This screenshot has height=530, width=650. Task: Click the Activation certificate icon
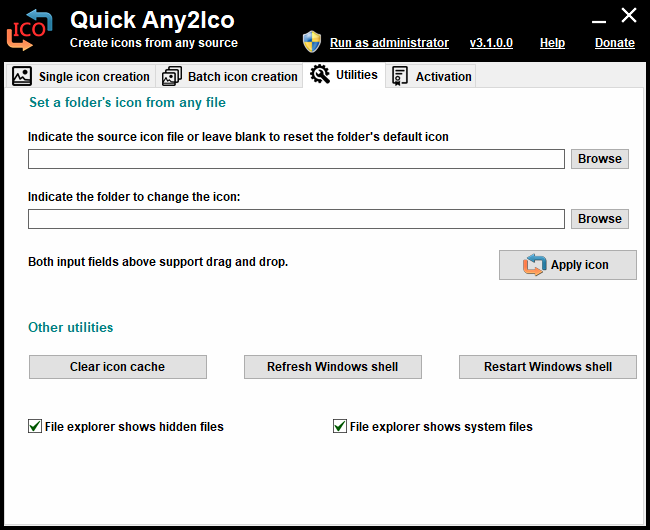[400, 76]
